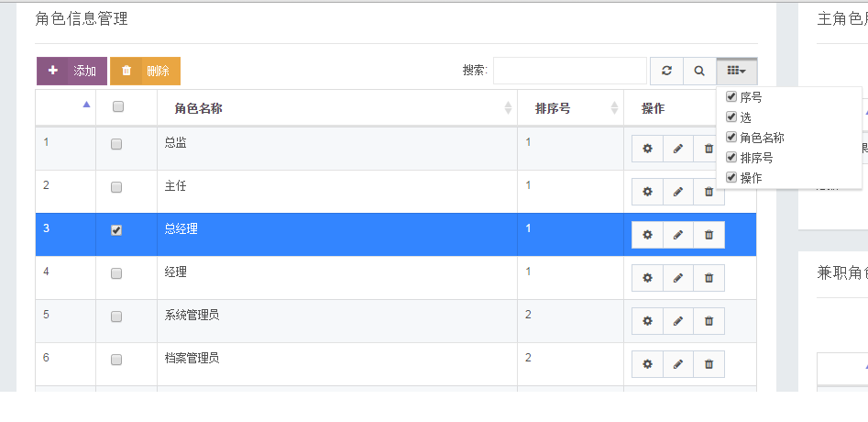Check the checkbox for 系统管理员 row
The width and height of the screenshot is (868, 422).
coord(116,316)
